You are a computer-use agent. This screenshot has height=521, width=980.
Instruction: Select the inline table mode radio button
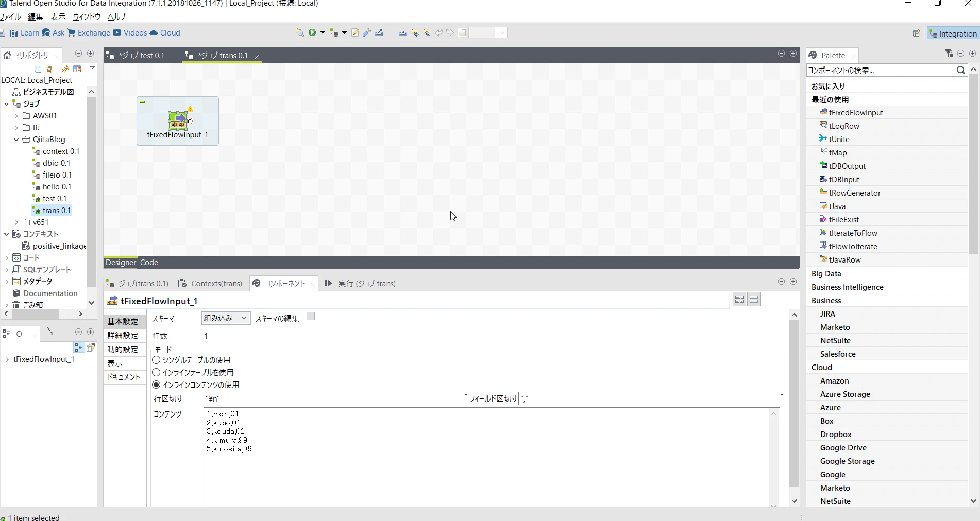pos(156,372)
